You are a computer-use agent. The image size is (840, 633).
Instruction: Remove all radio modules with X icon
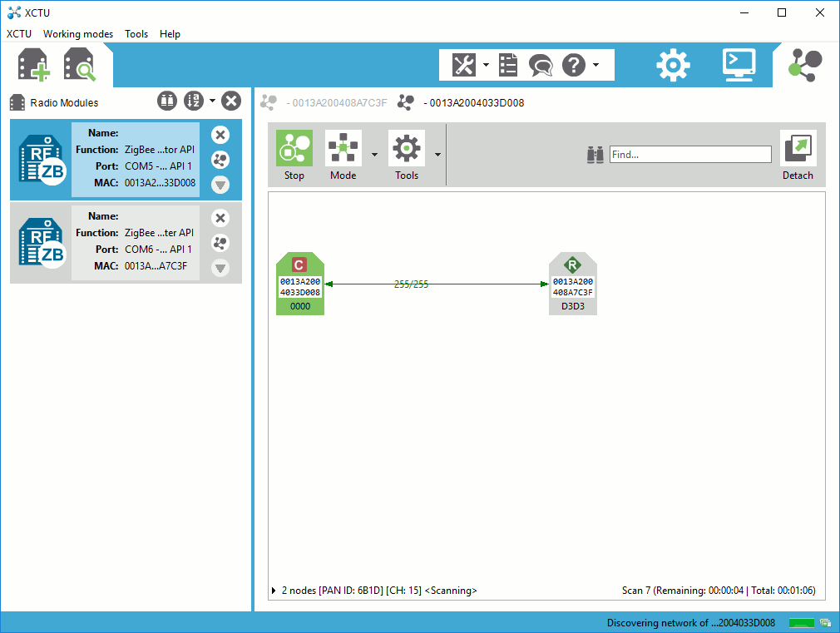click(231, 101)
